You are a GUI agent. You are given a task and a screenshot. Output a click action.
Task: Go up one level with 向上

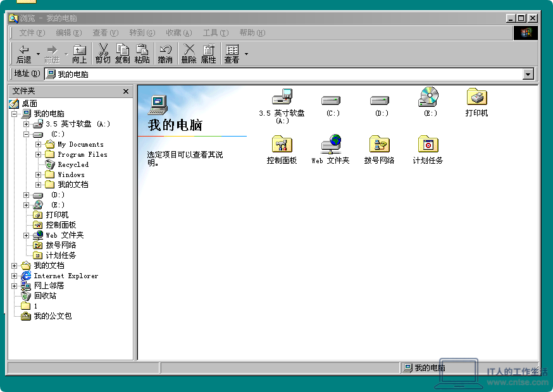79,54
